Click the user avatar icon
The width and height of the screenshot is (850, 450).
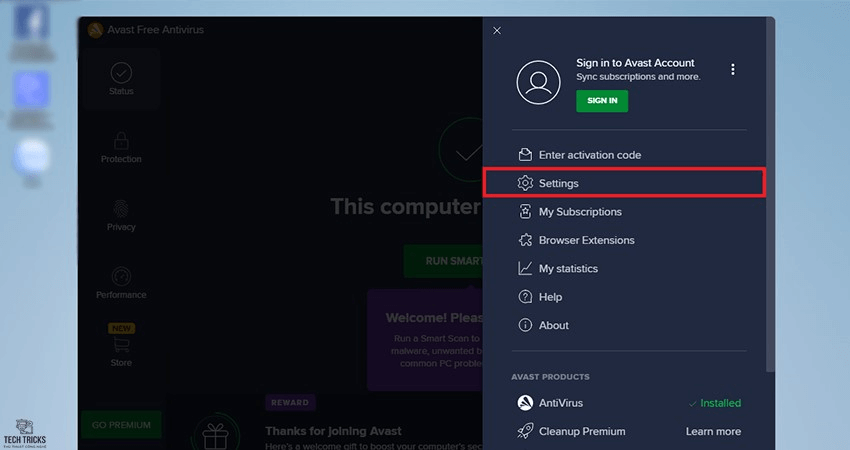[538, 82]
